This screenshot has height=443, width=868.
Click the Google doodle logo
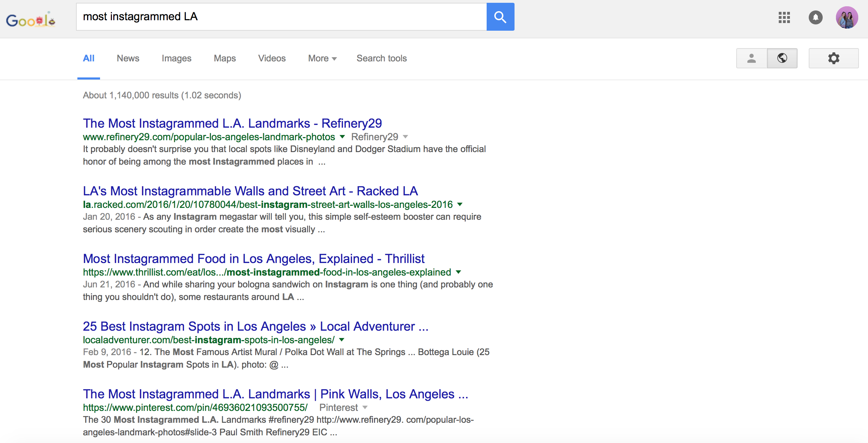click(x=31, y=20)
